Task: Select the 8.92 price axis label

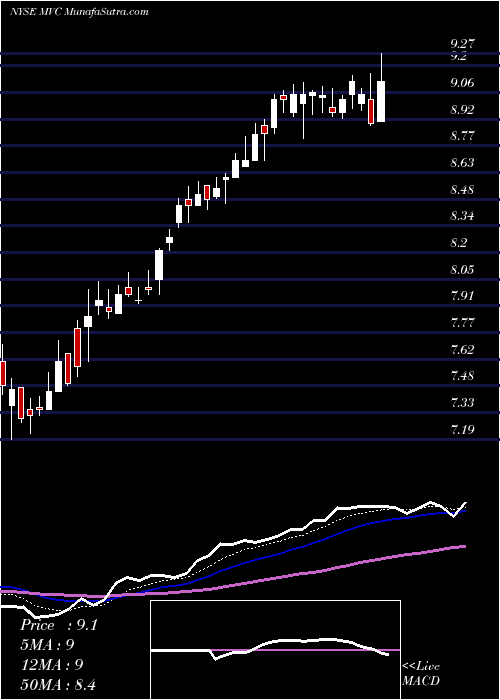Action: click(x=463, y=109)
